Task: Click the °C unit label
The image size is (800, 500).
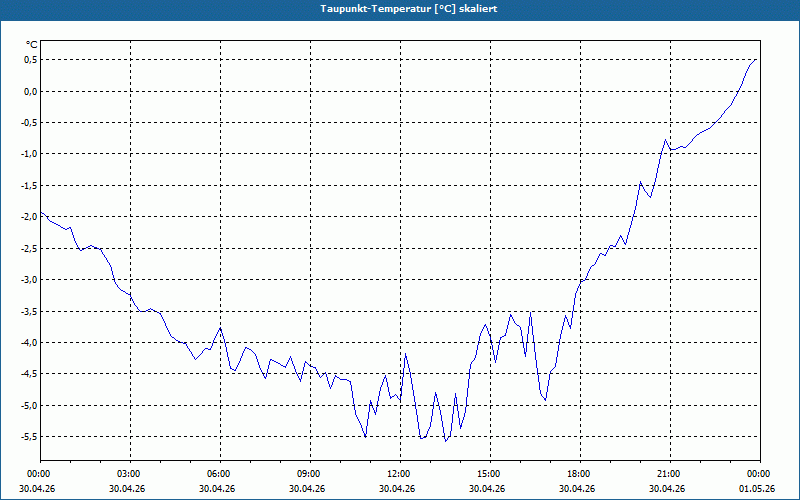Action: [x=32, y=45]
